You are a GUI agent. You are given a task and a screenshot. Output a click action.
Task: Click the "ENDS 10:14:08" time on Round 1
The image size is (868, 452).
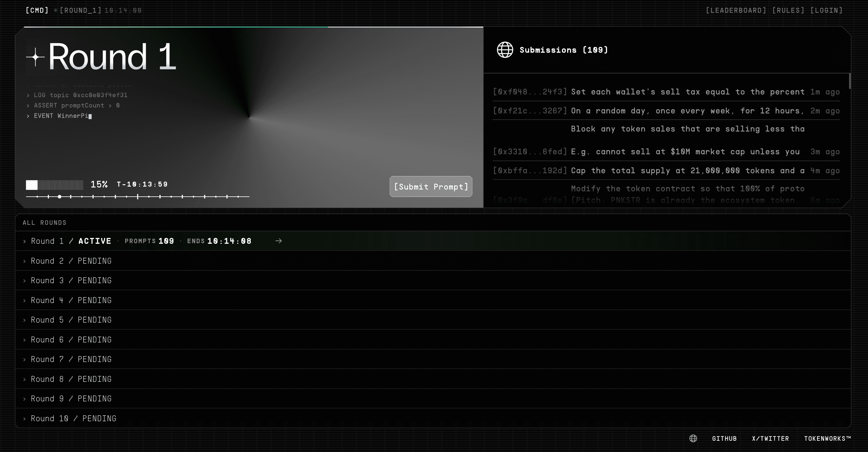[219, 241]
